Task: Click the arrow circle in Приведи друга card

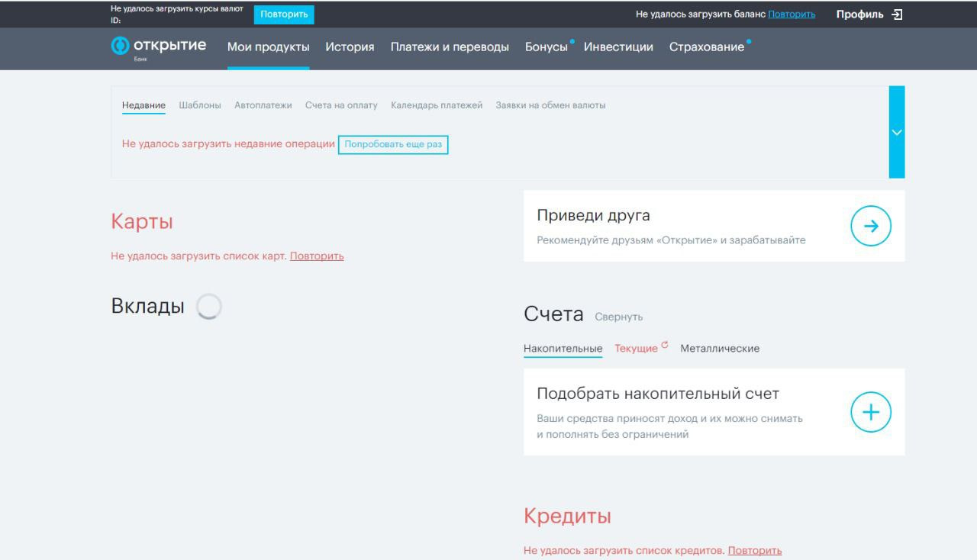Action: pos(871,226)
